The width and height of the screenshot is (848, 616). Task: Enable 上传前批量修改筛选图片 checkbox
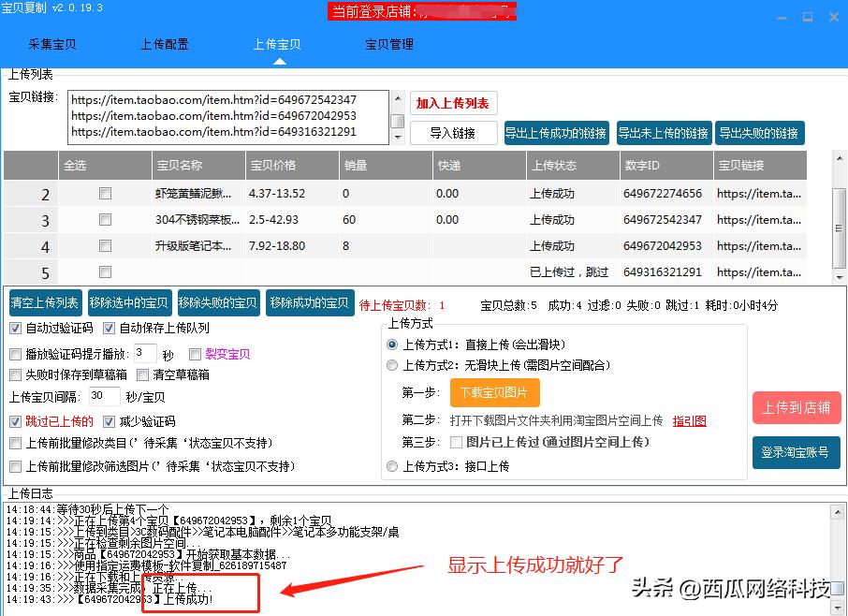[x=15, y=466]
